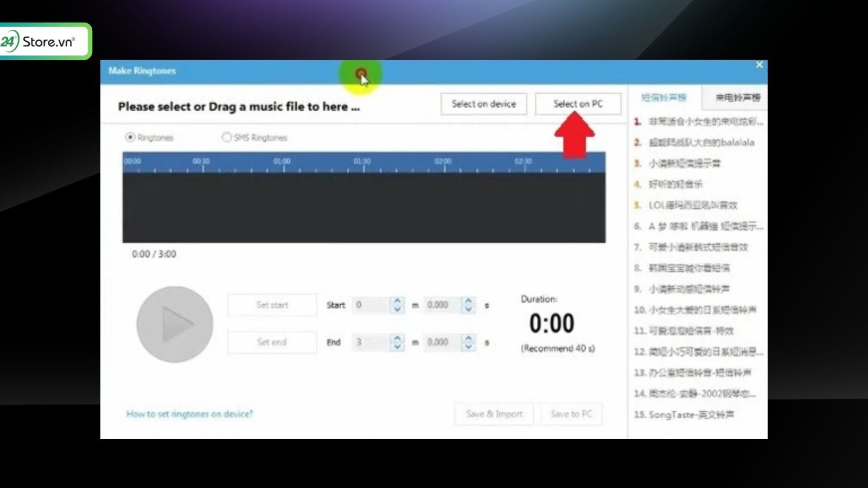Increase the Start minutes value
This screenshot has width=868, height=488.
pyautogui.click(x=397, y=301)
